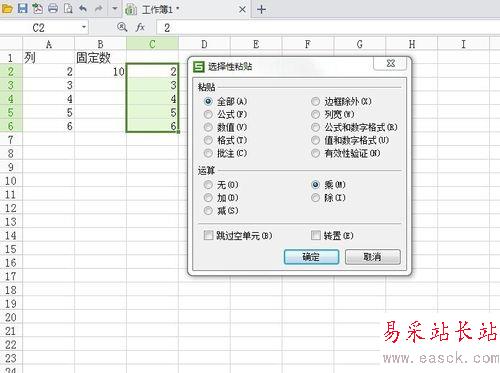Select column C header
This screenshot has width=500, height=373.
click(152, 44)
